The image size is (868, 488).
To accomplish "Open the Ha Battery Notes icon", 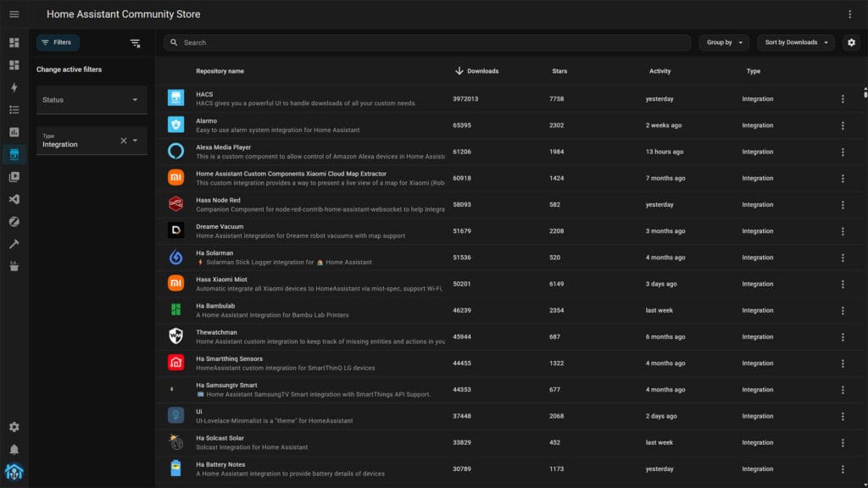I will point(175,468).
